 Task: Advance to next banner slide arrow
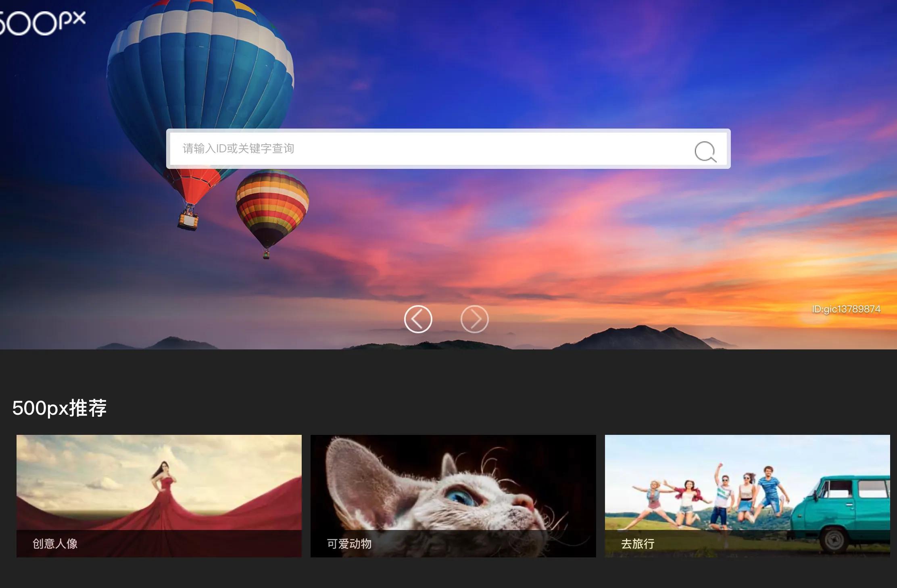pyautogui.click(x=474, y=319)
